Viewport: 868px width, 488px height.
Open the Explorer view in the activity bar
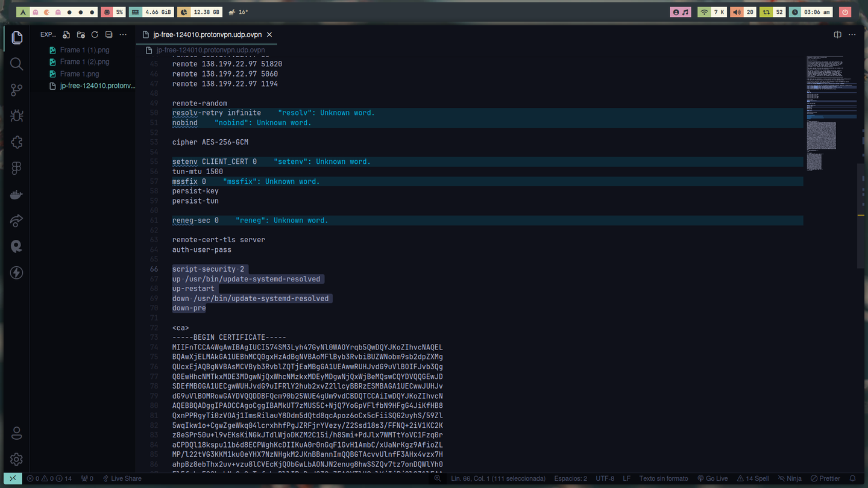tap(17, 38)
